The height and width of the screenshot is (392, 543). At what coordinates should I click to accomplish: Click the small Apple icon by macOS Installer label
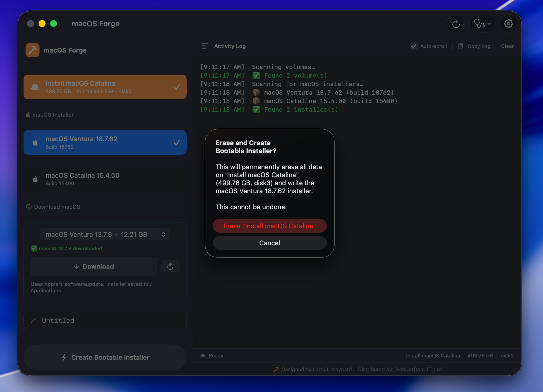tap(28, 115)
